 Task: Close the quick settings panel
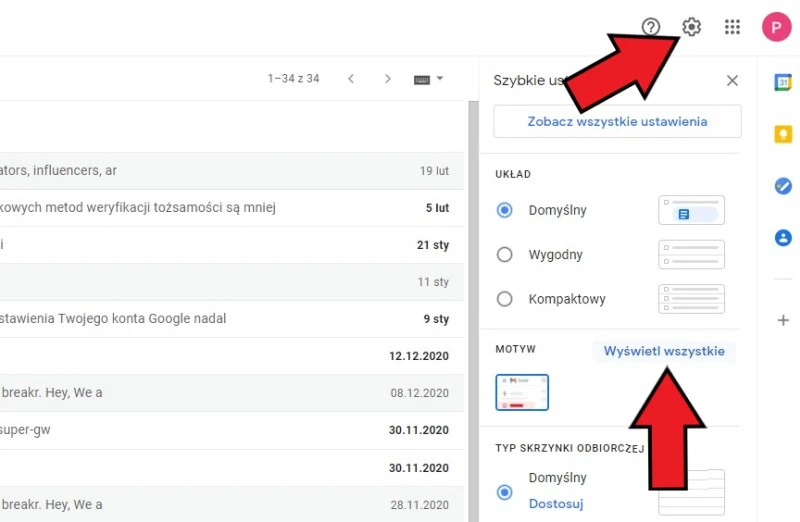point(732,81)
